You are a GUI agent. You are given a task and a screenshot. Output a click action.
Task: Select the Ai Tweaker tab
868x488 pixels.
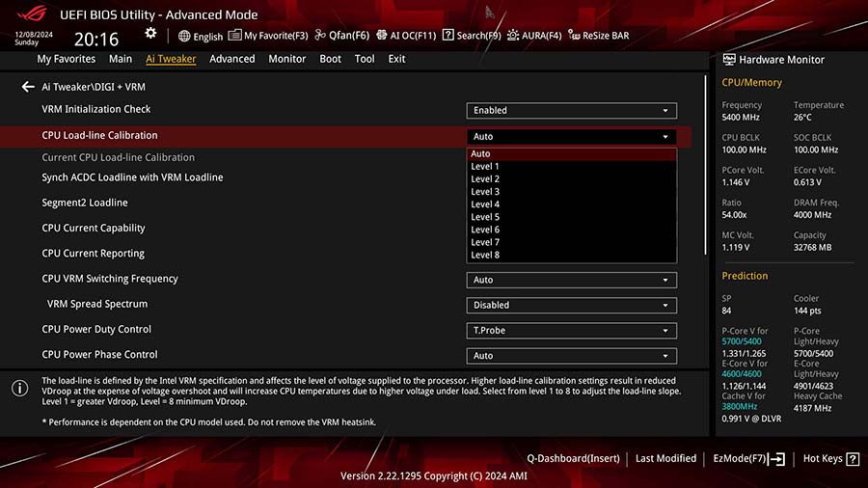171,59
